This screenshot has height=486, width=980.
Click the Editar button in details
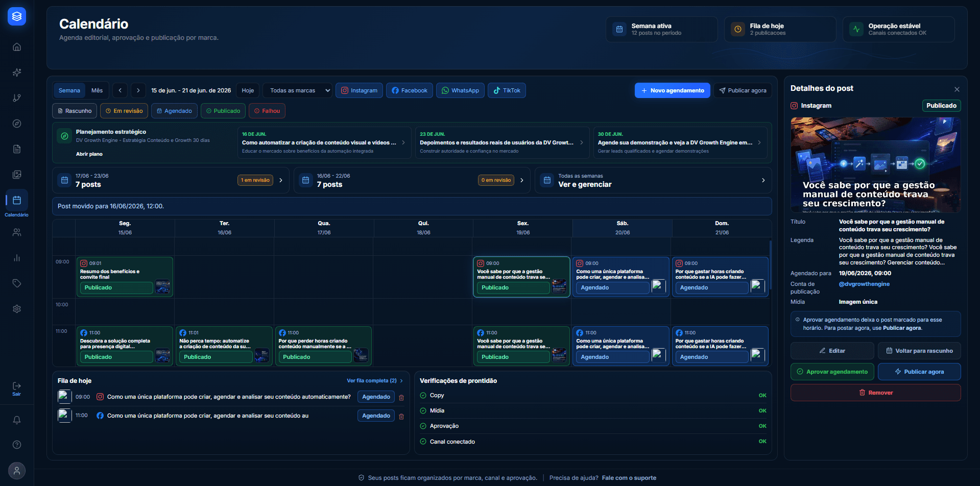point(832,351)
